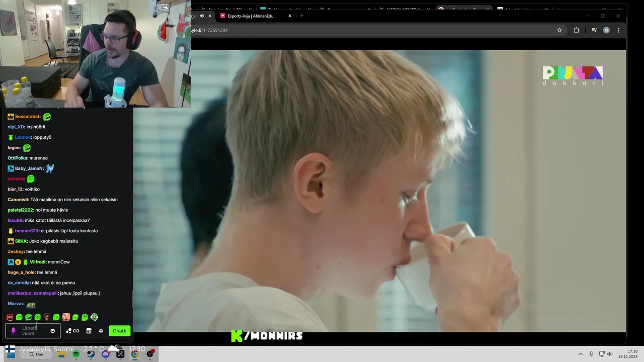Click username hemmo123 in chat
This screenshot has height=362, width=644.
click(26, 231)
